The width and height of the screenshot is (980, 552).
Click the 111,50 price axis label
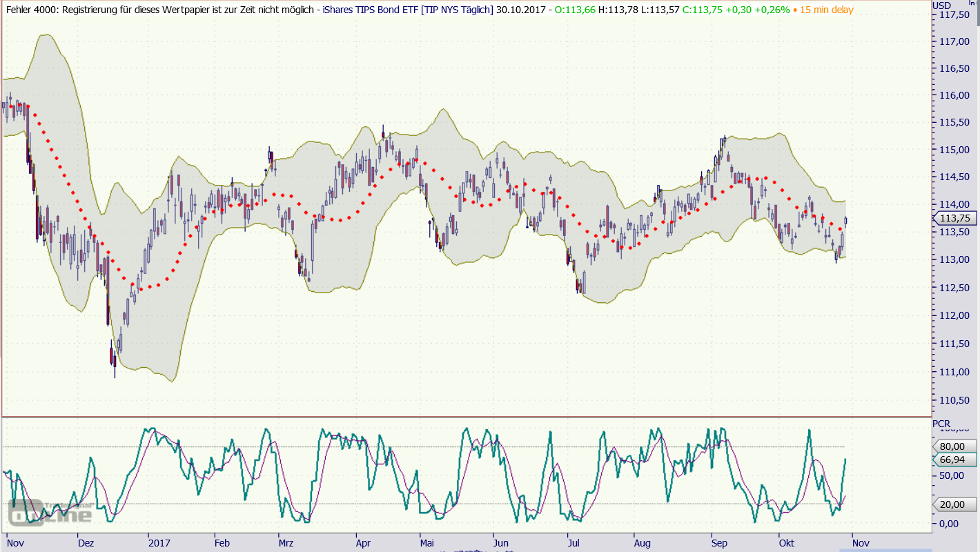(x=953, y=344)
